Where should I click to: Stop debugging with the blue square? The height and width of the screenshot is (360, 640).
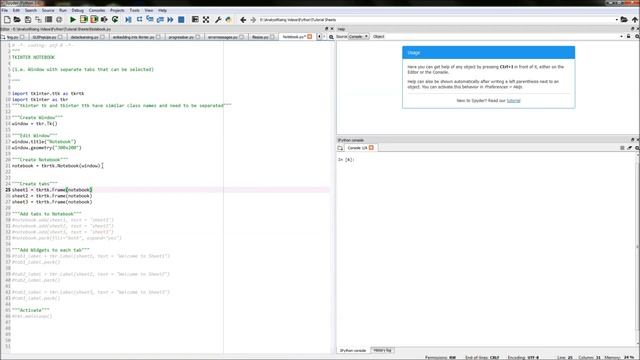[181, 20]
